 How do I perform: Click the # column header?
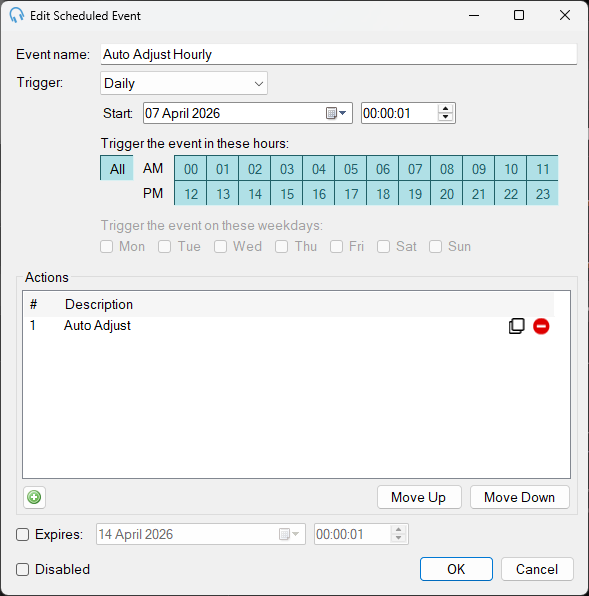tap(33, 304)
